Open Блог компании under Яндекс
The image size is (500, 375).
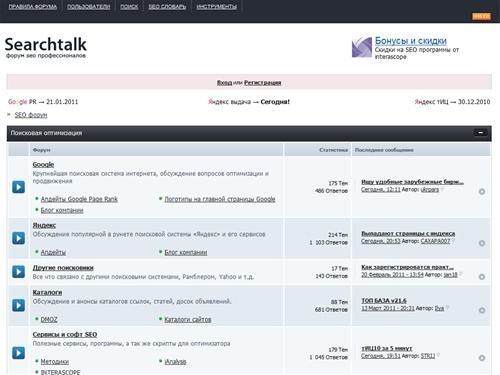[186, 252]
